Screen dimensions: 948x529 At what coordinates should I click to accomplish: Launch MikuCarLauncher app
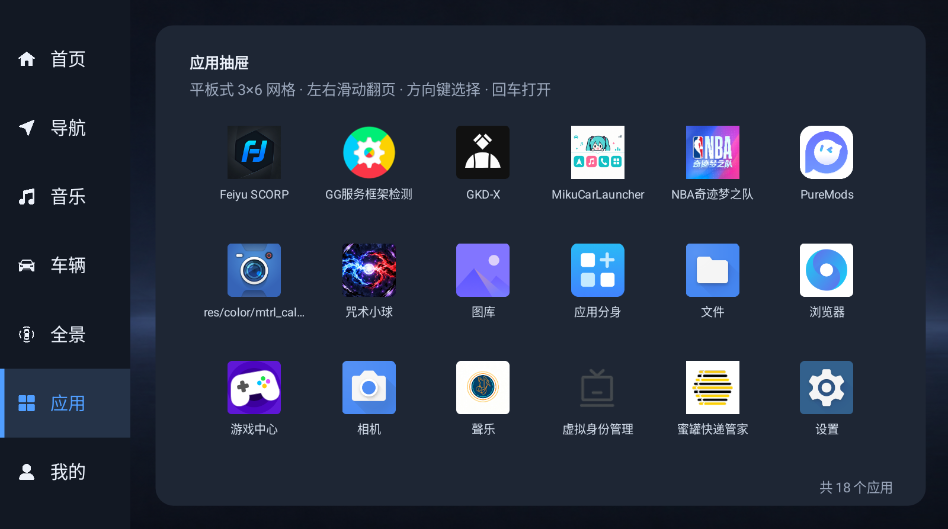pyautogui.click(x=597, y=152)
